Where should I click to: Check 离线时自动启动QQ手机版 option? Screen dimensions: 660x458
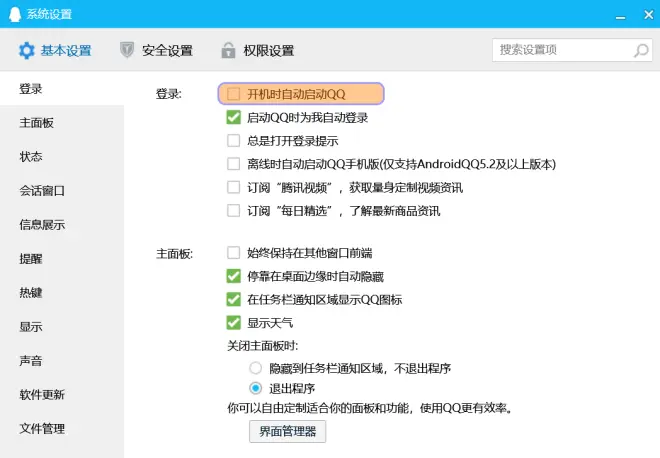click(233, 163)
